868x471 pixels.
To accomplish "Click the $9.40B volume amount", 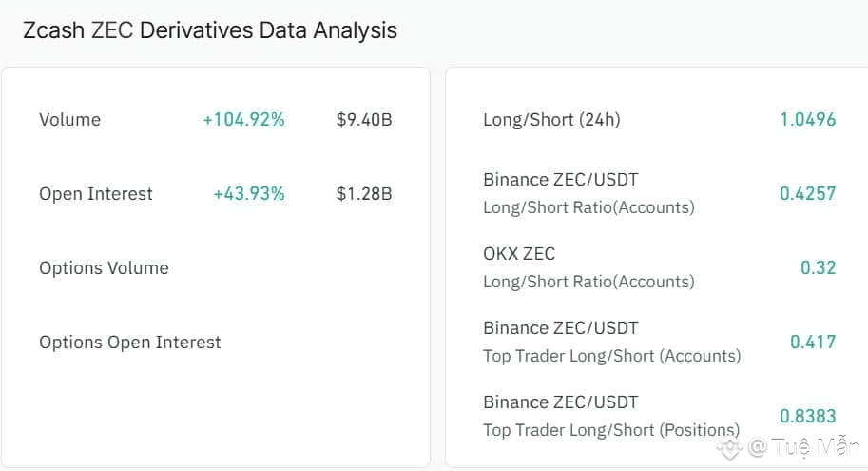I will click(x=364, y=120).
